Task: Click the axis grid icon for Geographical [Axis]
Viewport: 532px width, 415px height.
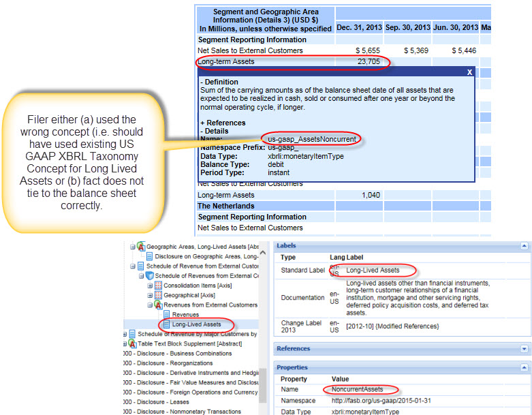Action: [158, 295]
